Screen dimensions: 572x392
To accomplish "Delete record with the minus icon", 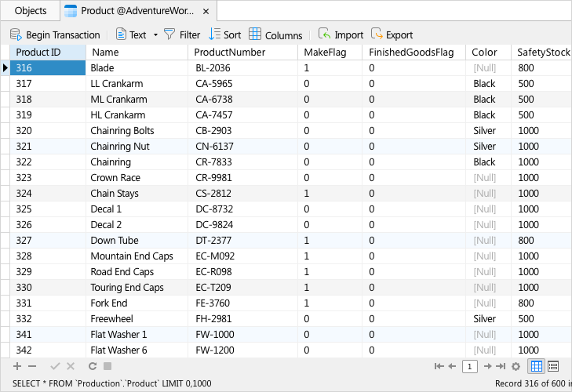I will tap(32, 366).
